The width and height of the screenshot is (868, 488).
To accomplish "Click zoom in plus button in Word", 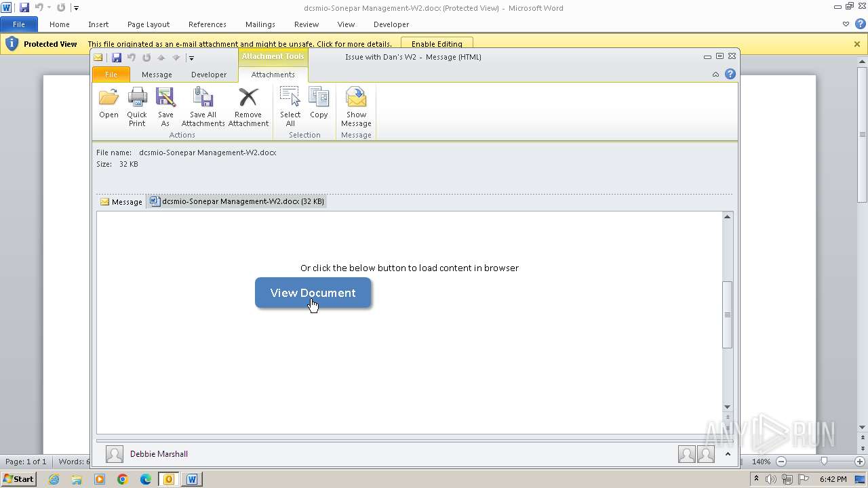I will pyautogui.click(x=859, y=462).
